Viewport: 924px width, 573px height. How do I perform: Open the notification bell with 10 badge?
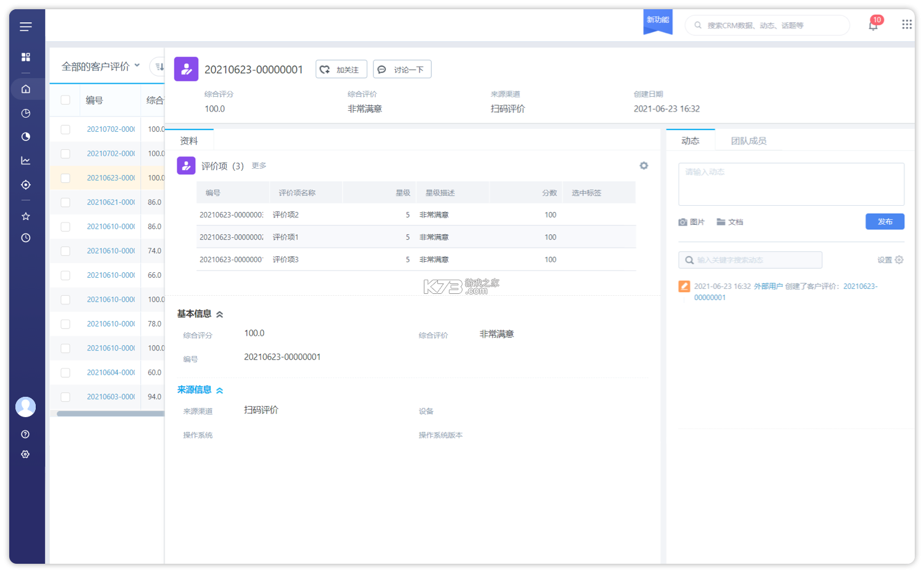point(873,25)
